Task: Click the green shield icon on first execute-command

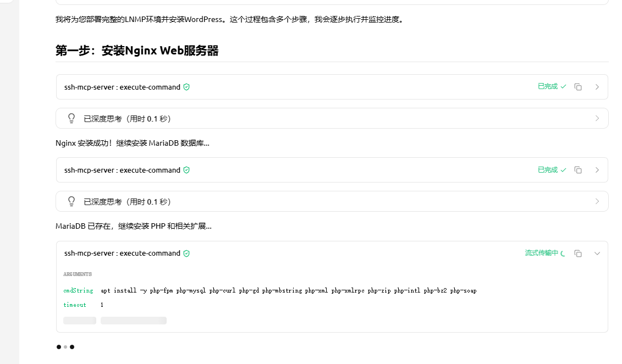Action: pyautogui.click(x=186, y=87)
